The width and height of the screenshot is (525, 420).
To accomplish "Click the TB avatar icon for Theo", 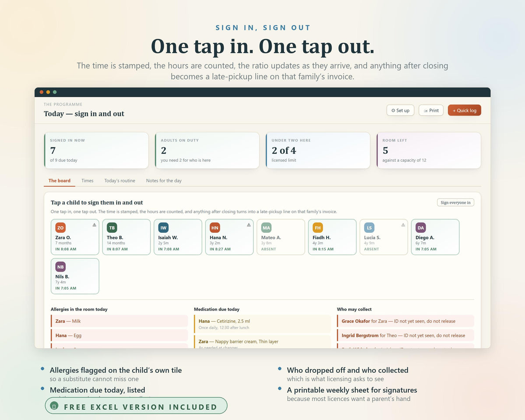I will 112,227.
